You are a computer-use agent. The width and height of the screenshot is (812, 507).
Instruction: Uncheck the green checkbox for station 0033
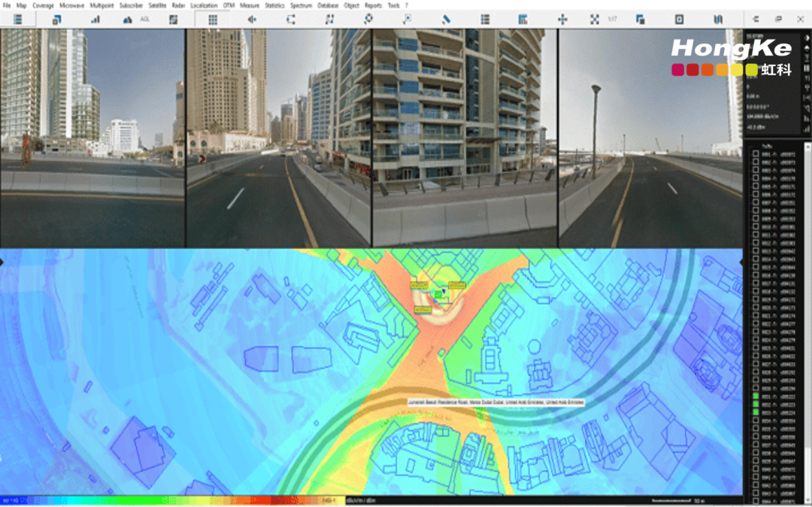[756, 413]
